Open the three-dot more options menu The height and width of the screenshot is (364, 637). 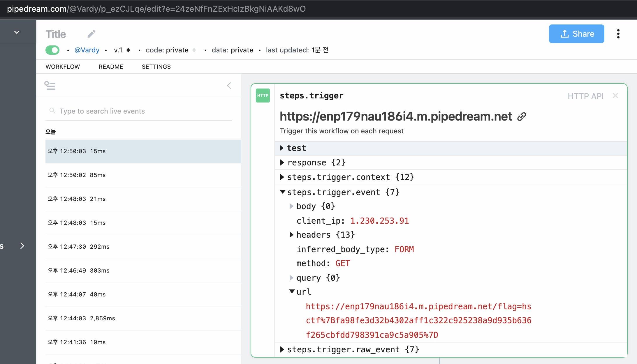pos(618,34)
